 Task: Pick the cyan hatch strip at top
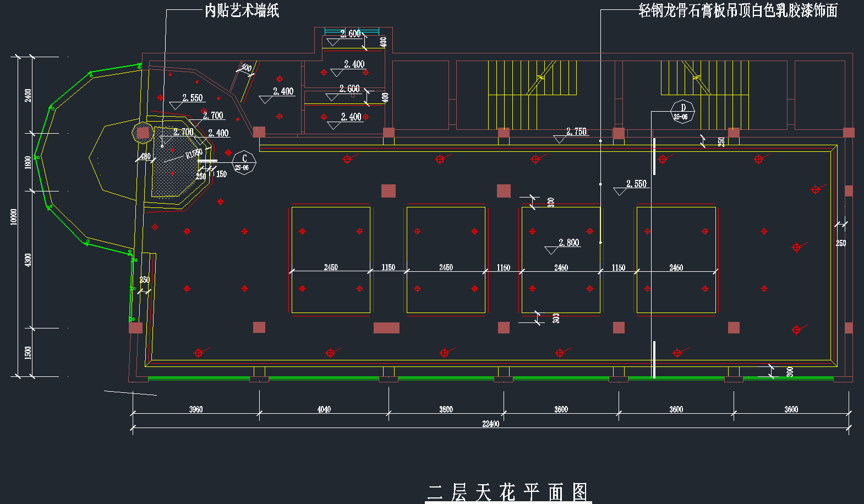[x=352, y=31]
